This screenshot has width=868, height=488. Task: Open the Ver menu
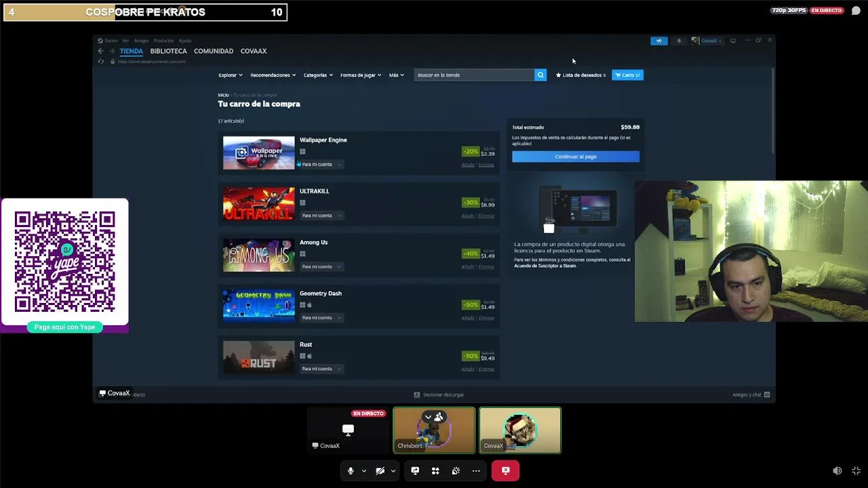[125, 41]
